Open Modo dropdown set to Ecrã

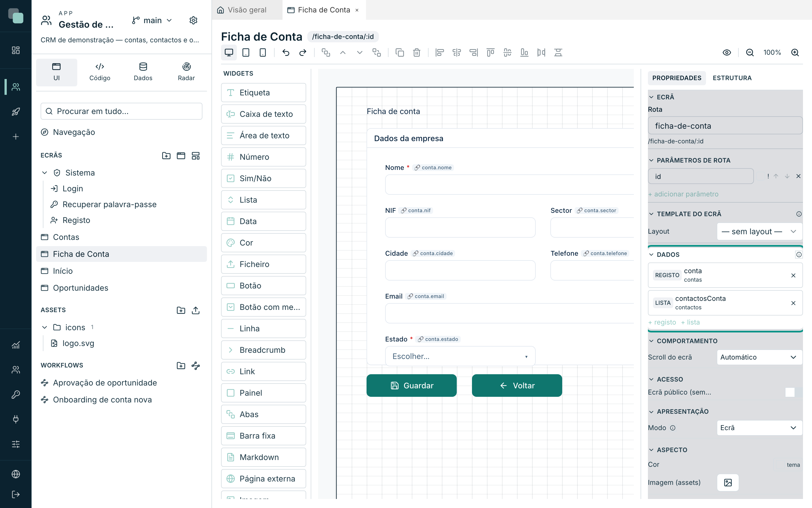(x=759, y=428)
